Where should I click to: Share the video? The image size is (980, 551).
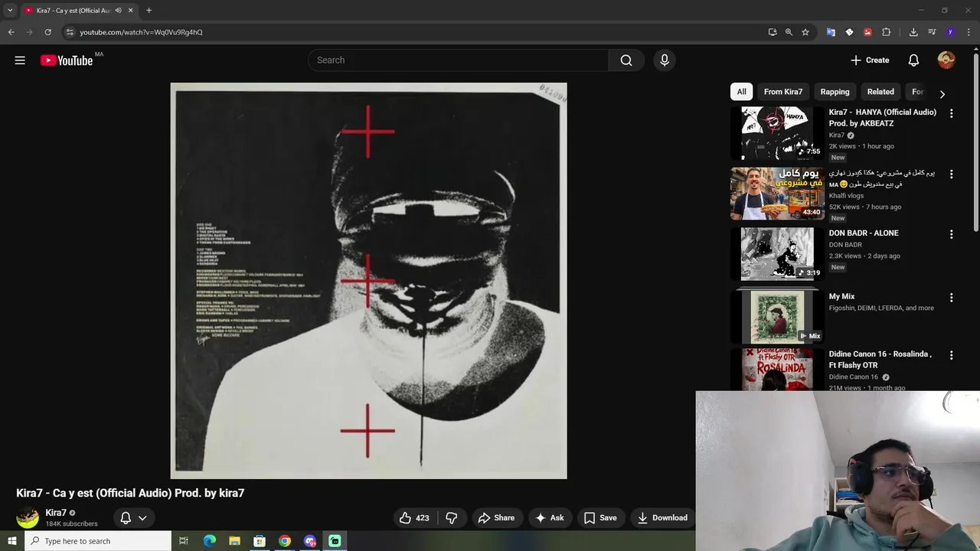tap(496, 518)
